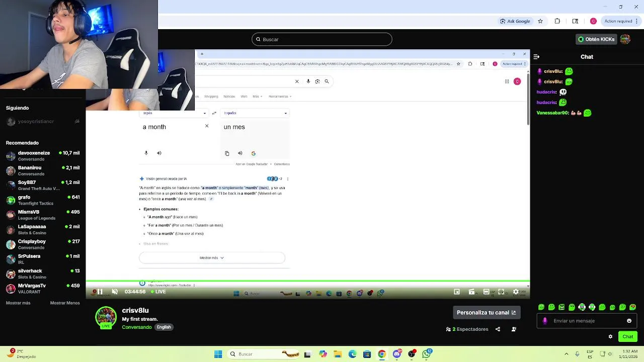Show hidden system tray icons
Screen dimensions: 644x362
[566, 354]
